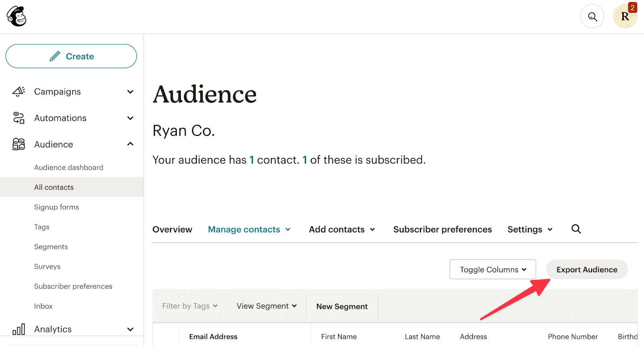
Task: Click the Automations flow icon
Action: click(19, 118)
